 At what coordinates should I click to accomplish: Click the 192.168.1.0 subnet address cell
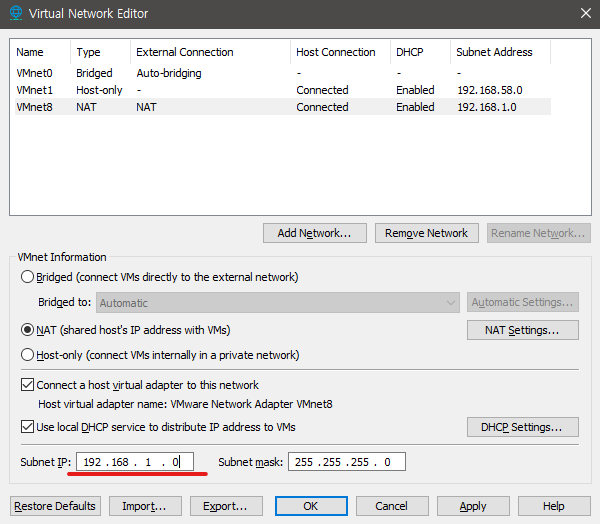(487, 107)
